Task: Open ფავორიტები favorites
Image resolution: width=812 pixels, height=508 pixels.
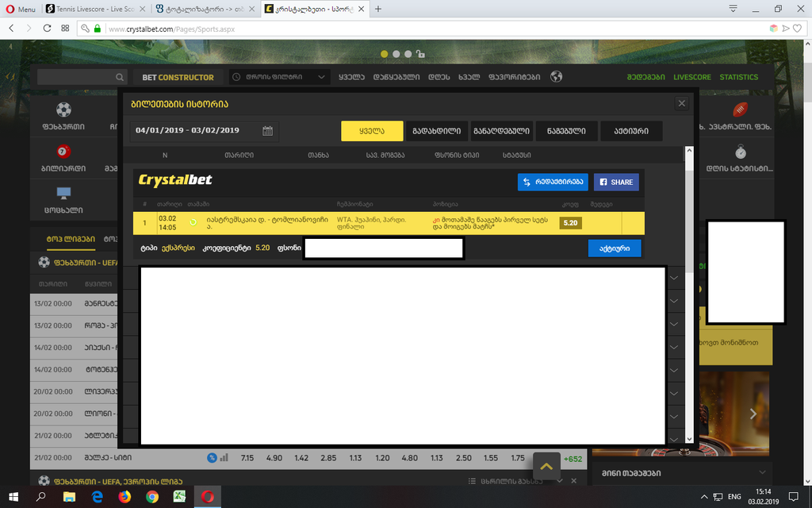Action: [x=514, y=77]
